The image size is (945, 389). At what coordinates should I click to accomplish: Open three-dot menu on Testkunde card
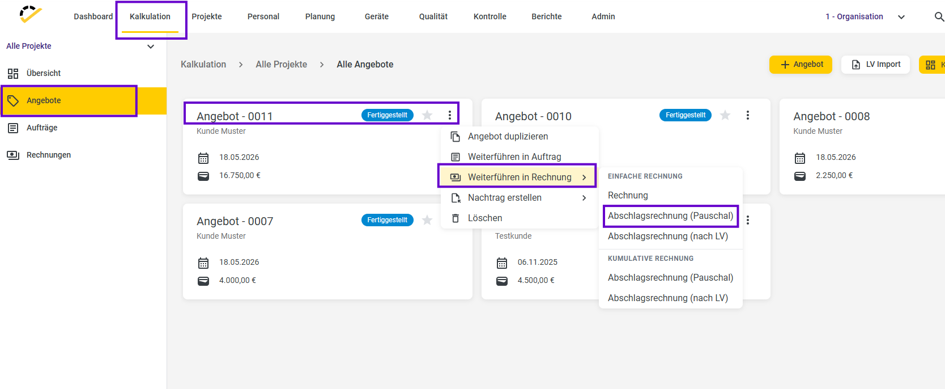[747, 220]
